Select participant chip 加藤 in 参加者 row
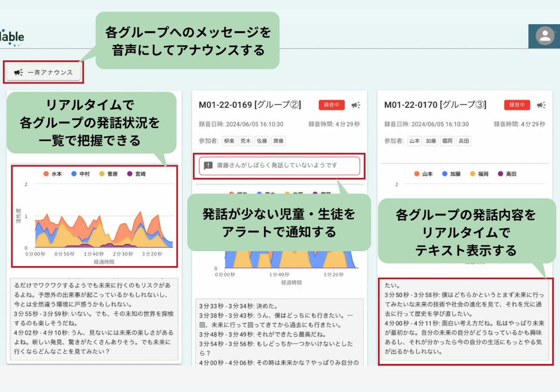 (431, 141)
